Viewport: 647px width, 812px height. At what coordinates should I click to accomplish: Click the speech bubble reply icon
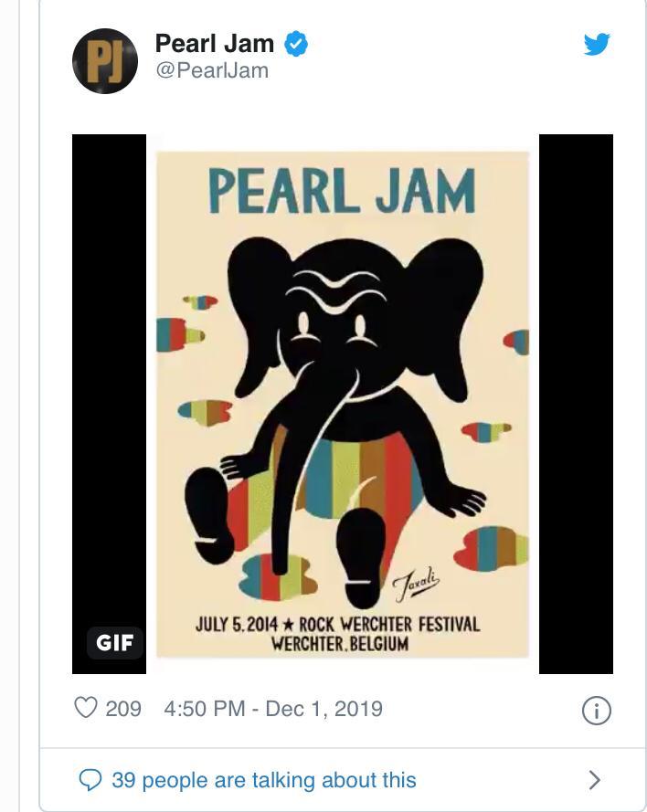[90, 780]
